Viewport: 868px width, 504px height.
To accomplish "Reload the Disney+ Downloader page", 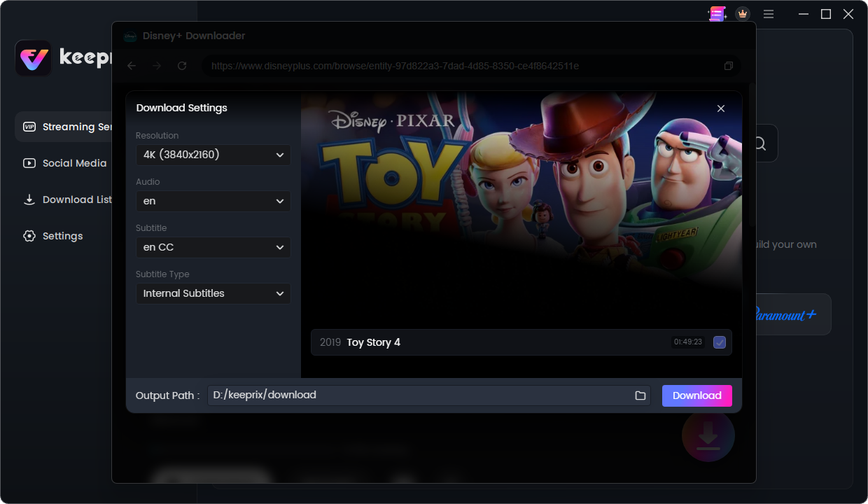I will 182,66.
